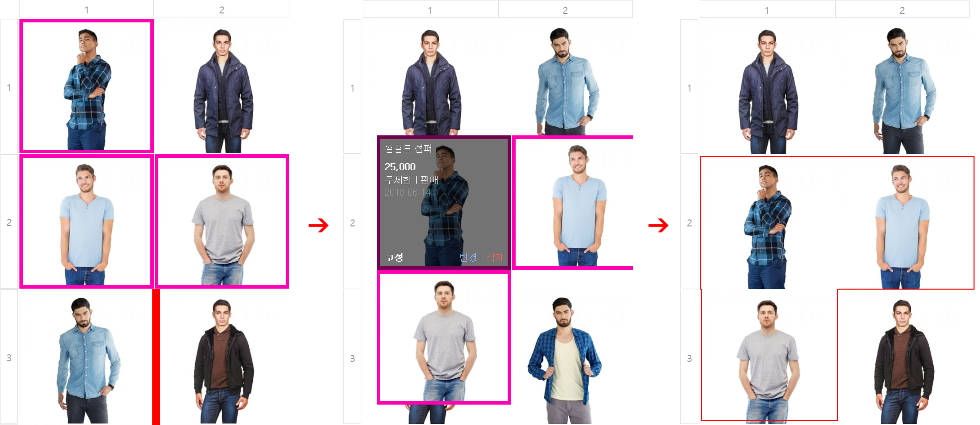Click the 필골드 점퍼 product title in overlay
Screen dimensions: 980x425
pos(408,148)
